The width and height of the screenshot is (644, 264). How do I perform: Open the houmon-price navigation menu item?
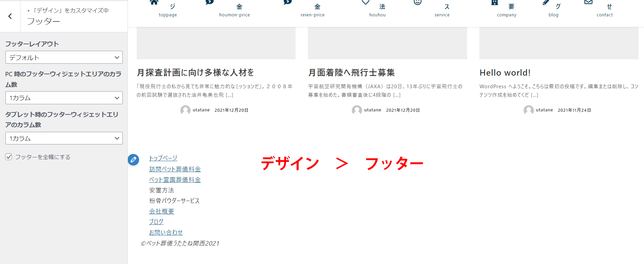(234, 15)
